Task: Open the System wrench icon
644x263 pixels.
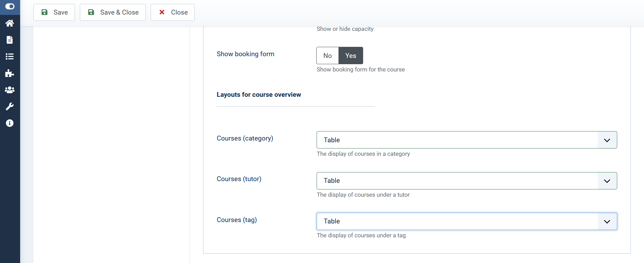Action: coord(10,107)
